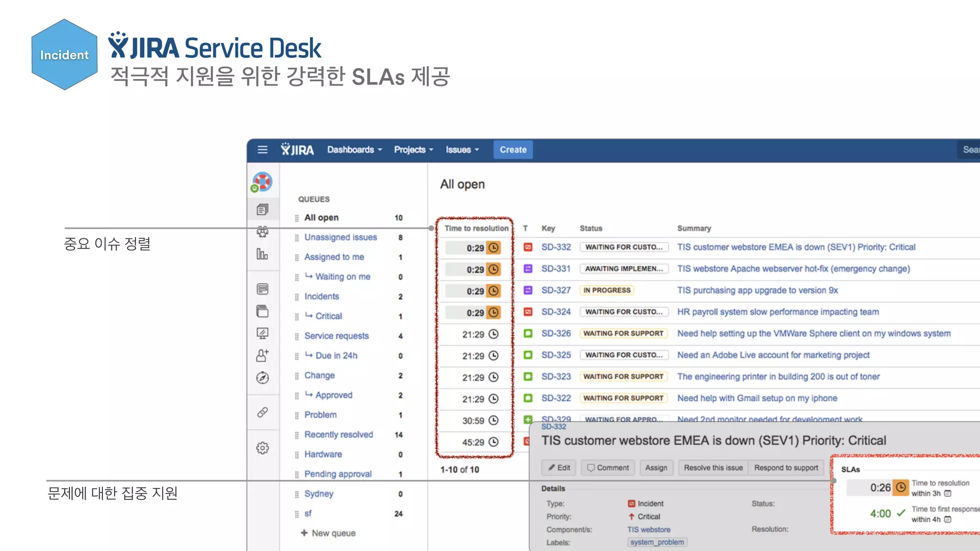Click the system_problem label tag

coord(657,542)
